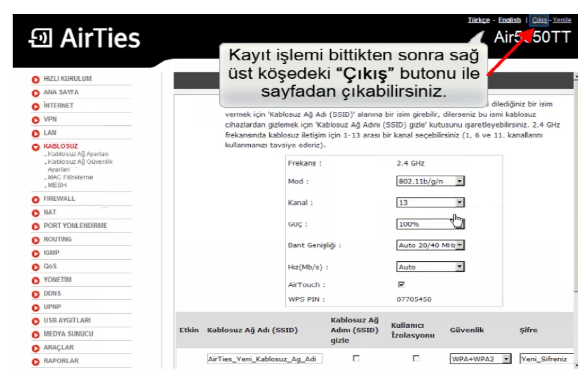Open the FIREWALL menu item
The image size is (588, 375).
pos(59,198)
